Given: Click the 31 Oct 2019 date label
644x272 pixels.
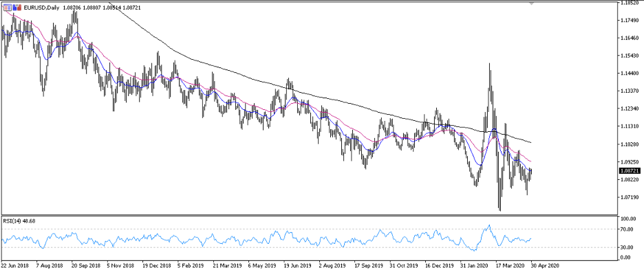Looking at the screenshot, I should point(404,265).
